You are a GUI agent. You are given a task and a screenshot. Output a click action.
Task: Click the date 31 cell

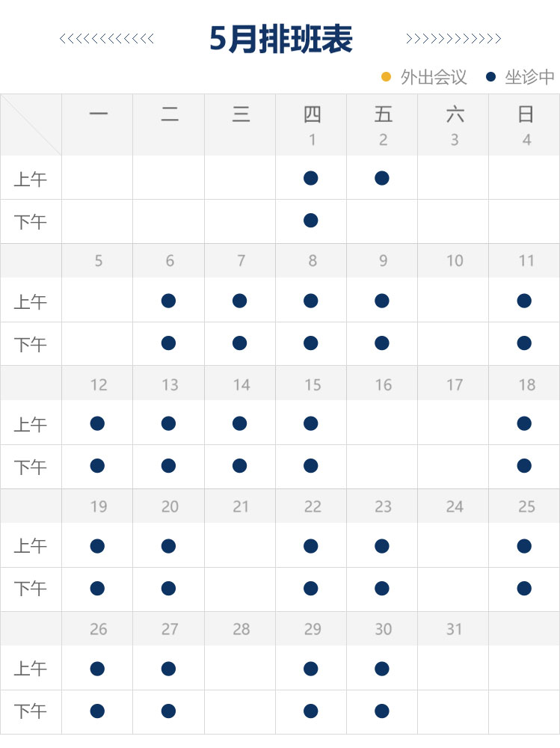pyautogui.click(x=454, y=629)
